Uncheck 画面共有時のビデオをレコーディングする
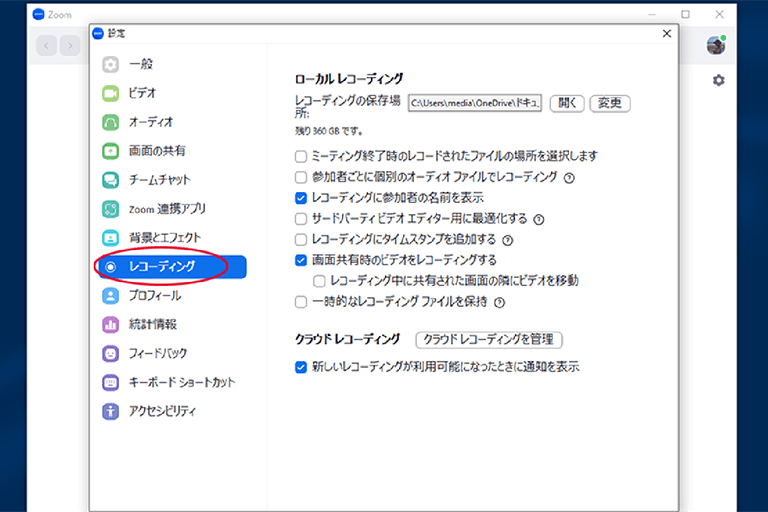 pos(301,260)
